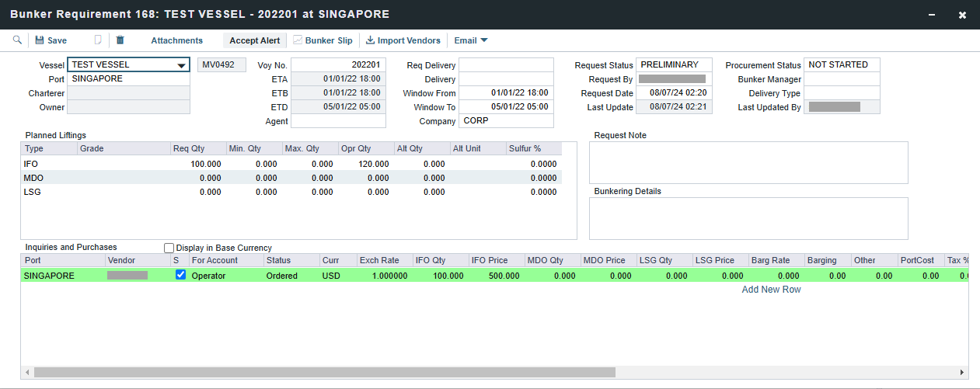Expand the Vessel dropdown arrow
980x389 pixels.
[x=181, y=66]
